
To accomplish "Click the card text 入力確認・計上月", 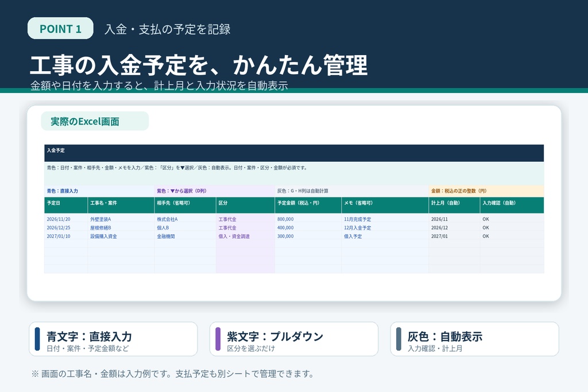I will pyautogui.click(x=435, y=348).
